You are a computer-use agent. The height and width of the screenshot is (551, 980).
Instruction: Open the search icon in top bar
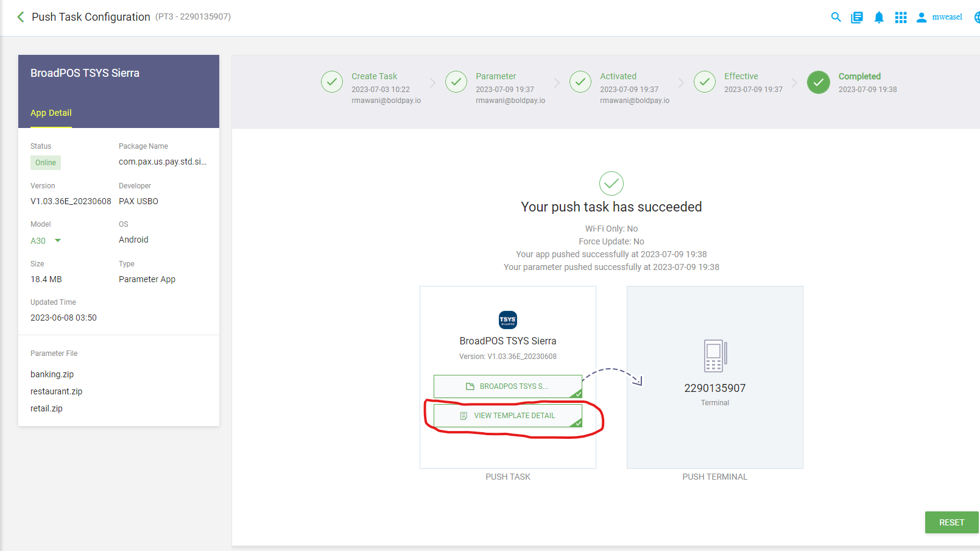tap(836, 17)
